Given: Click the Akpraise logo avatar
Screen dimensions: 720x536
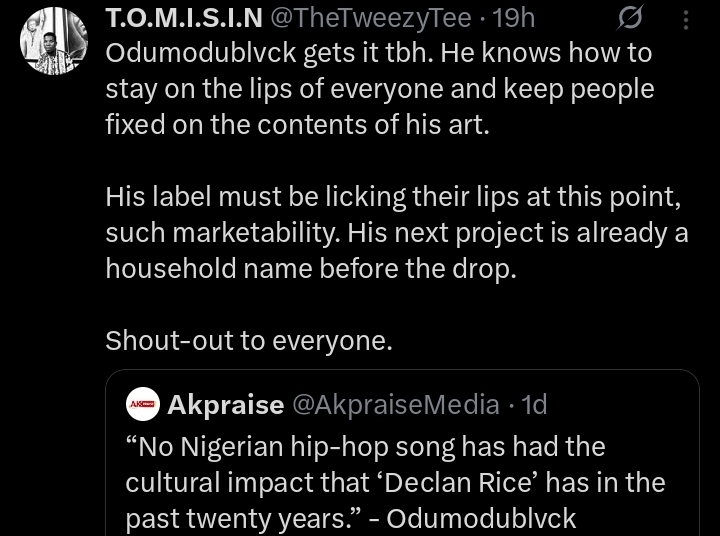Looking at the screenshot, I should click(x=143, y=405).
